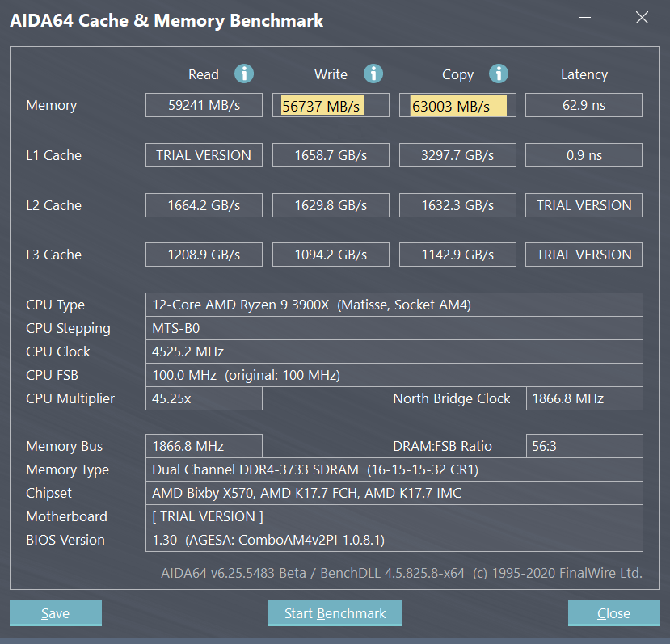Click L2 Cache Write 1629.8 GB/s
Image resolution: width=670 pixels, height=644 pixels.
(331, 205)
